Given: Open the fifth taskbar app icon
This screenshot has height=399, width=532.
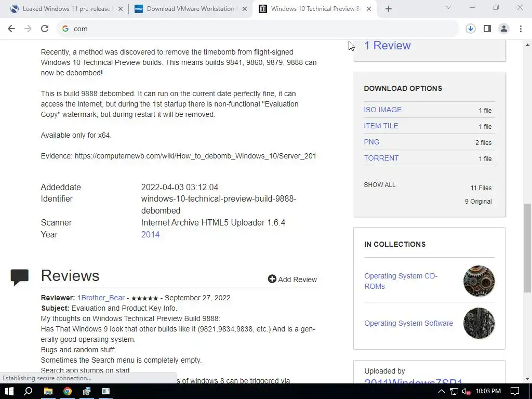Looking at the screenshot, I should click(87, 391).
